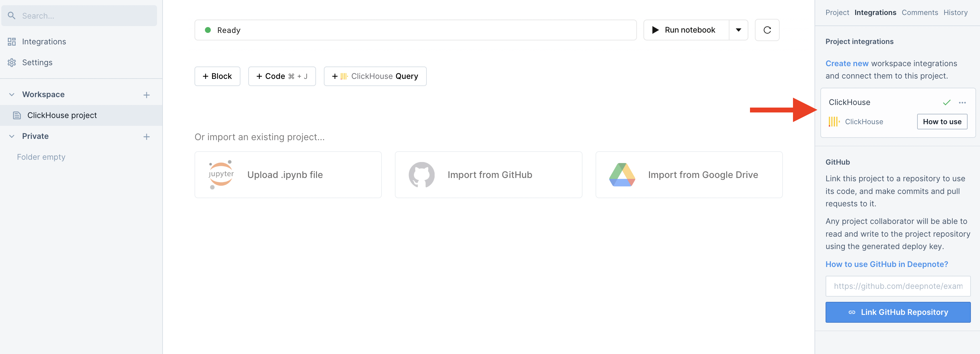Screen dimensions: 980x354
Task: Expand the Integrations left sidebar item
Action: (44, 41)
